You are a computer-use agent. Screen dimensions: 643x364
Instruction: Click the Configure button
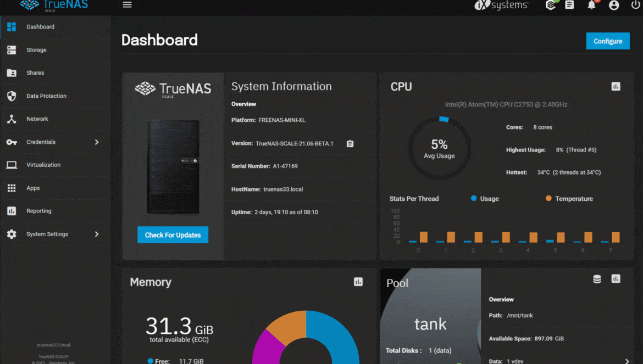608,41
